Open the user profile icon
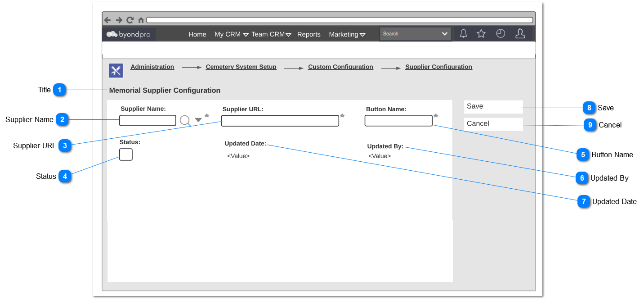 point(520,33)
